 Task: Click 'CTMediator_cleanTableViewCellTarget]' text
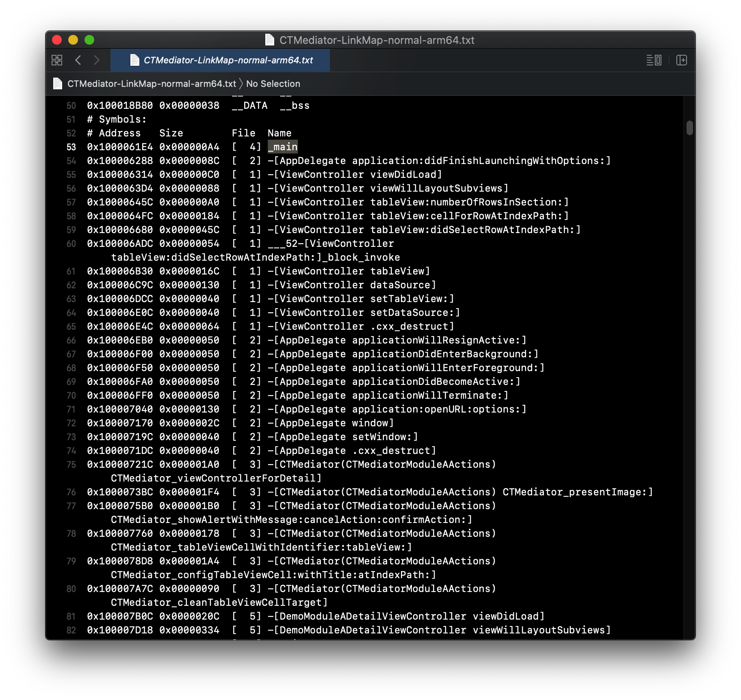(219, 603)
